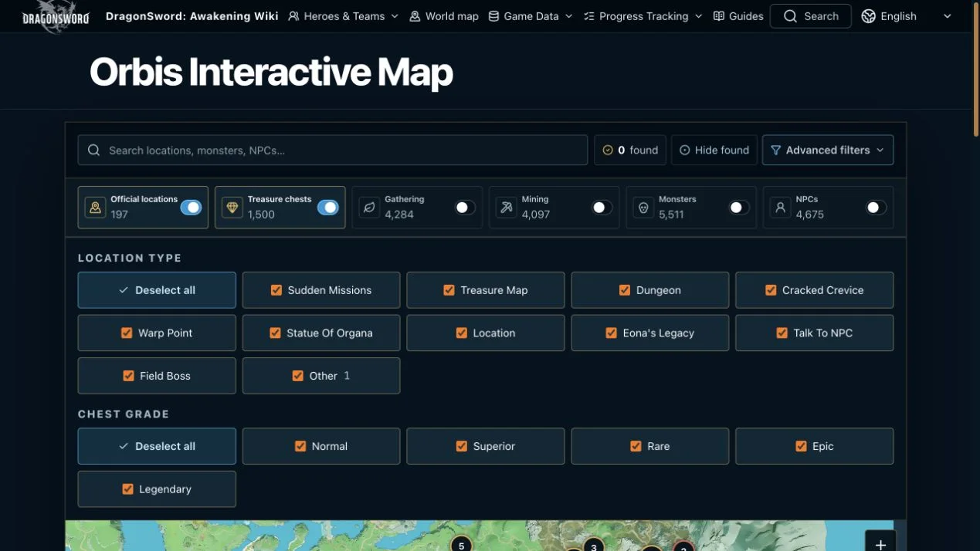Image resolution: width=980 pixels, height=551 pixels.
Task: Enable the Monsters switch
Action: [x=739, y=208]
